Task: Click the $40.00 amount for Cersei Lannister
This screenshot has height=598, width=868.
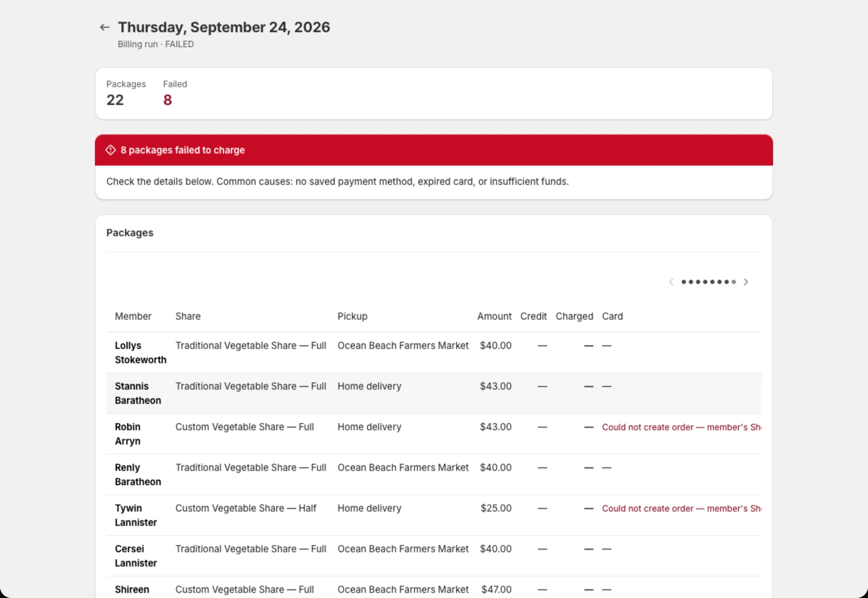Action: 495,549
